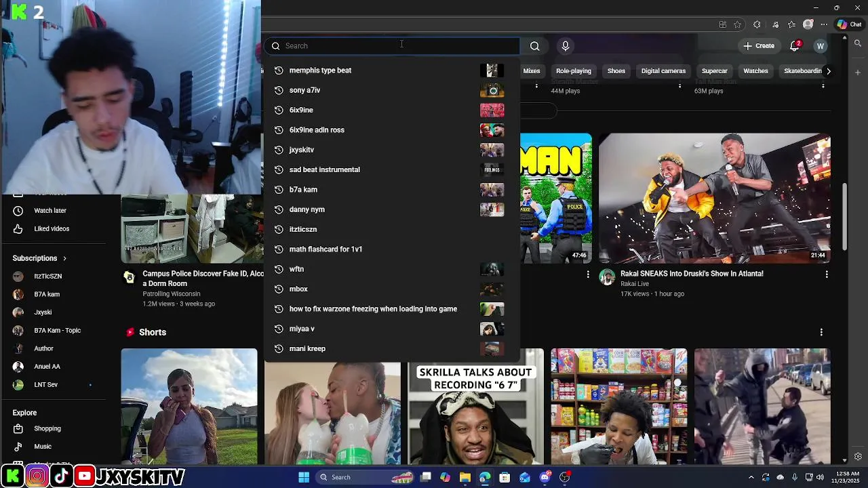Screen dimensions: 868x488
Task: Click the Create button
Action: click(x=759, y=46)
